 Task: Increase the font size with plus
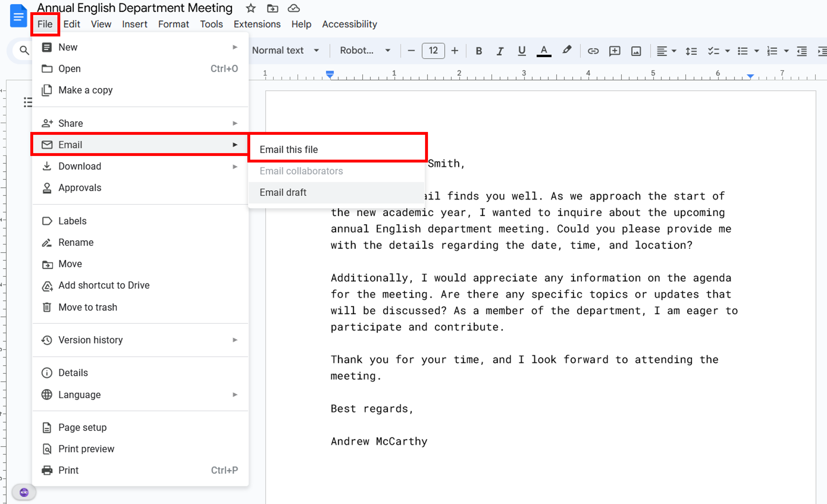[x=454, y=51]
